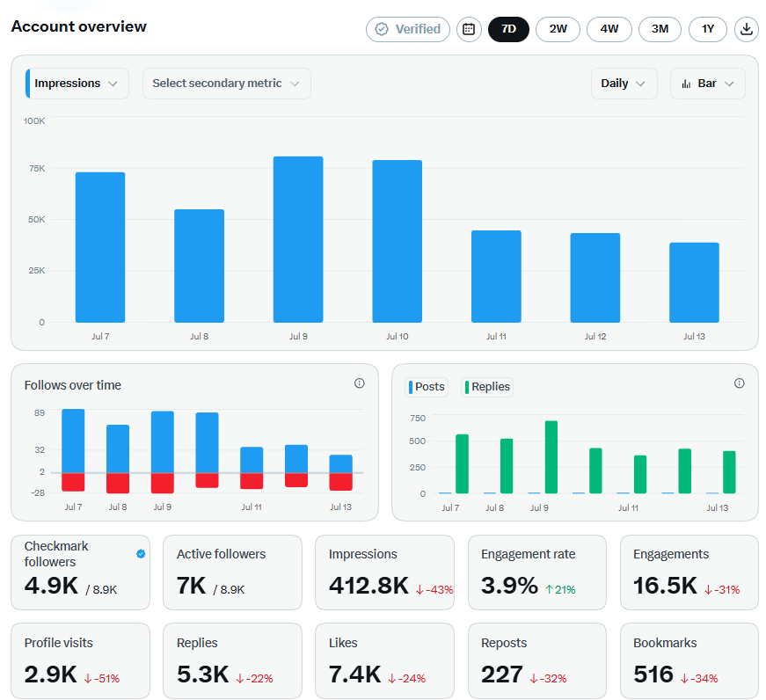This screenshot has height=700, width=766.
Task: Open the Checkmark followers card
Action: [81, 572]
